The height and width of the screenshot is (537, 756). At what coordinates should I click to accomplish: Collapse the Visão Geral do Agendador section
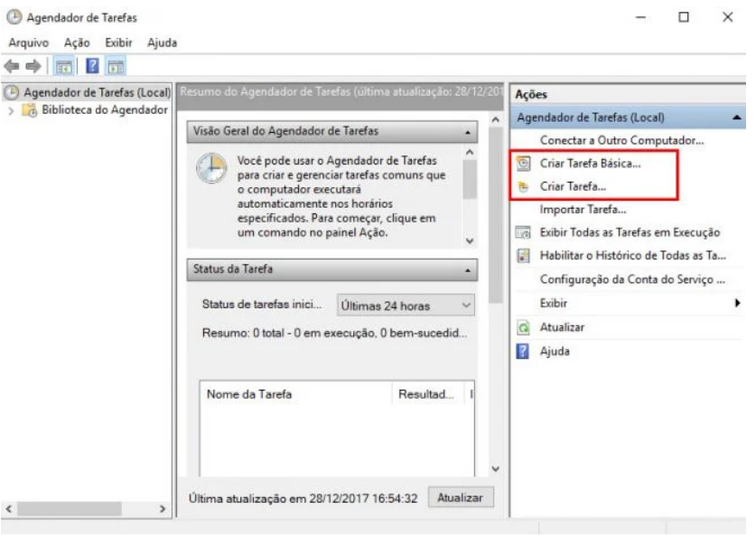click(x=468, y=132)
